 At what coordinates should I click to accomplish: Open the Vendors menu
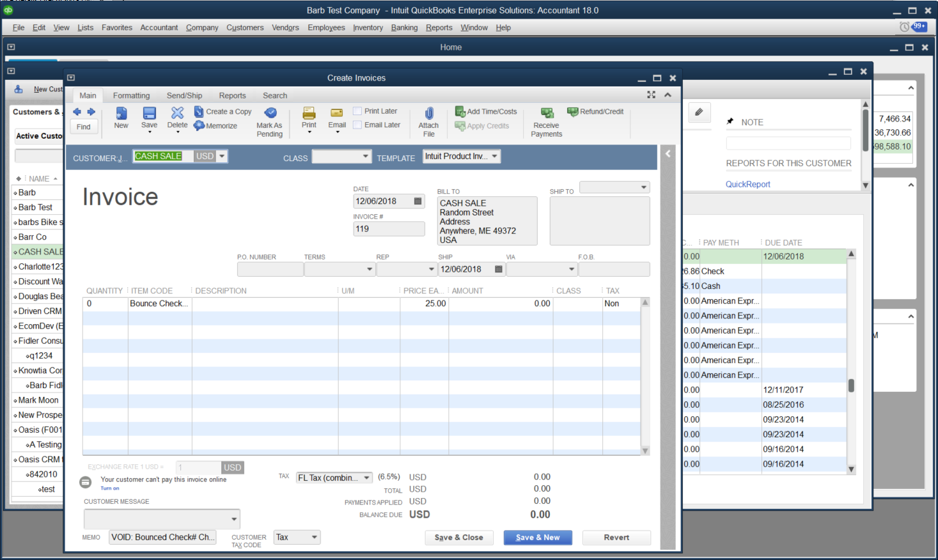(x=285, y=27)
